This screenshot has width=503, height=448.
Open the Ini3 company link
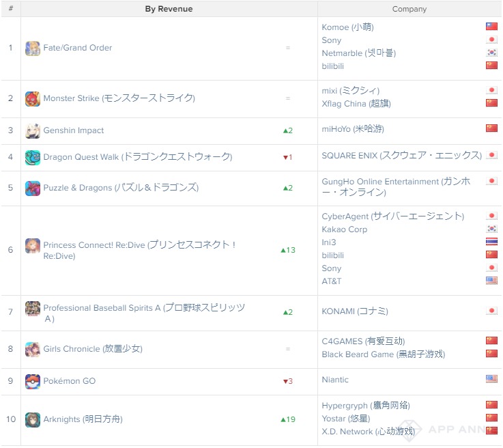[329, 242]
